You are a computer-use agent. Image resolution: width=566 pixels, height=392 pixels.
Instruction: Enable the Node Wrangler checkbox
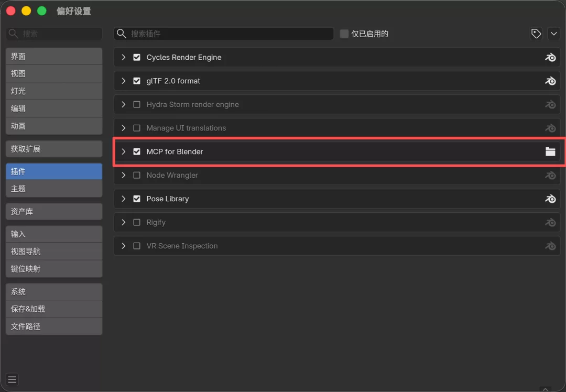137,176
